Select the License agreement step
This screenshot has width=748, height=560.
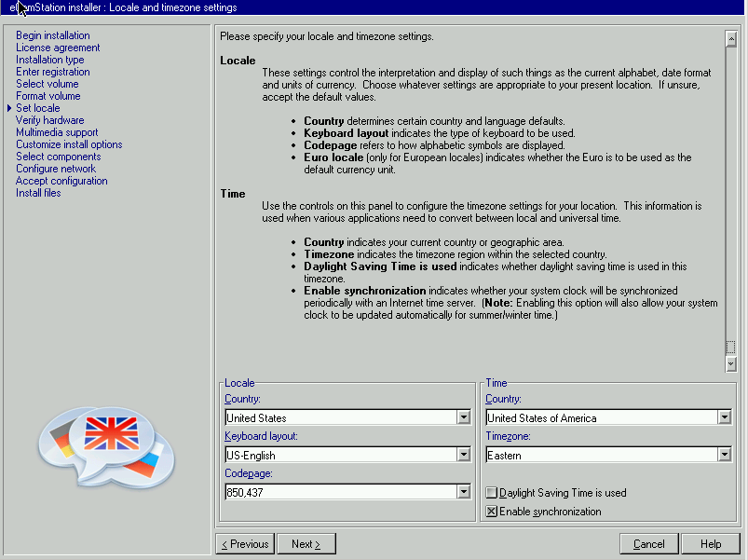pos(57,47)
